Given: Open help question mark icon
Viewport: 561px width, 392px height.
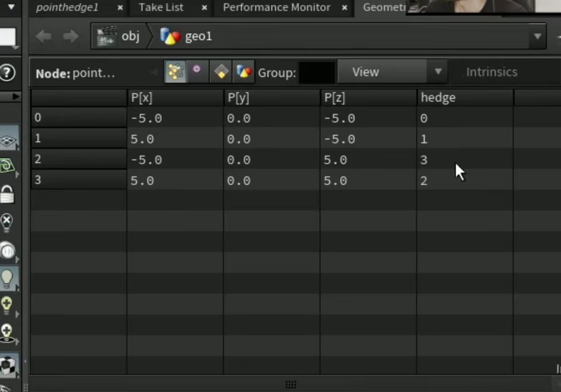Looking at the screenshot, I should pyautogui.click(x=8, y=73).
